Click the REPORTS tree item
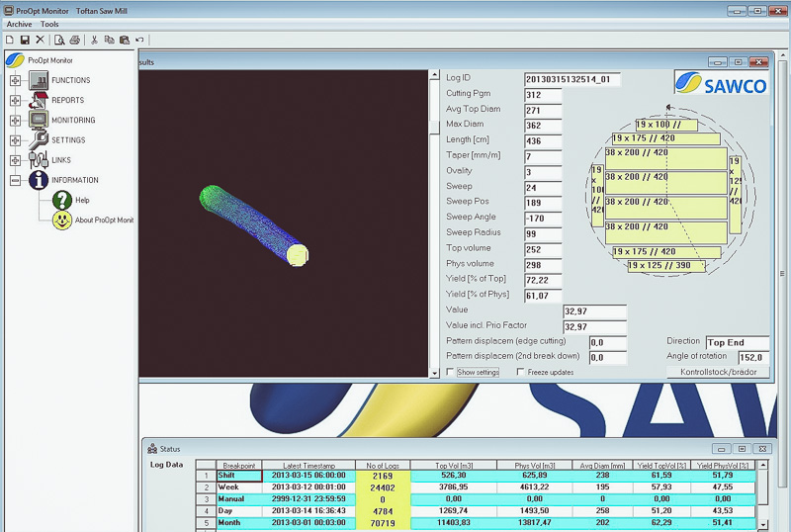Viewport: 791px width, 532px height. pos(67,100)
